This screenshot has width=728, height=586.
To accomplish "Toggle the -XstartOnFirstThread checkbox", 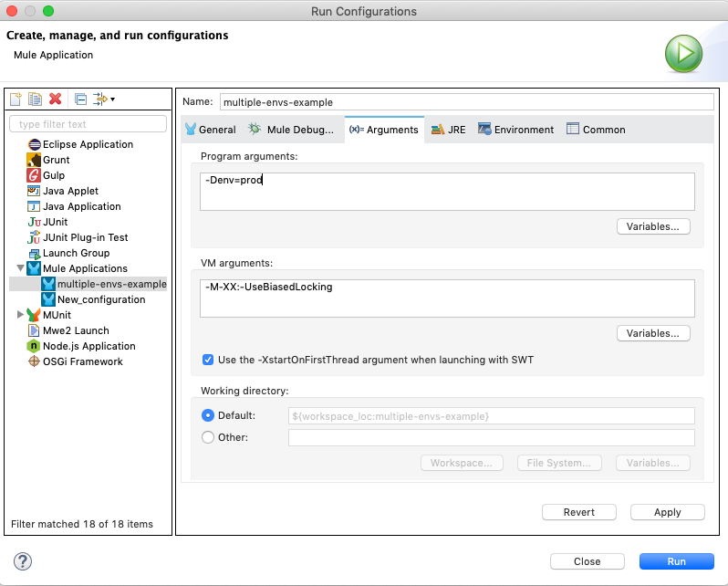I will click(x=208, y=360).
